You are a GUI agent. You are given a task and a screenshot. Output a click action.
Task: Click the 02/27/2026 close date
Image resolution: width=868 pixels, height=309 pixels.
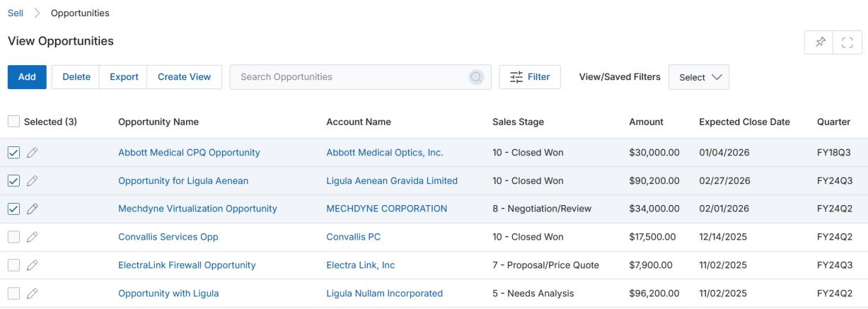[x=724, y=180]
